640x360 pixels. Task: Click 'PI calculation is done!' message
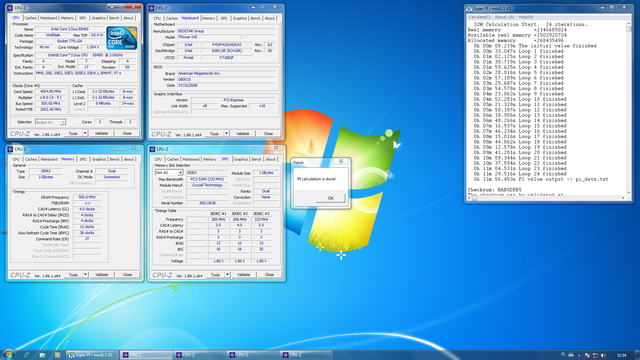pos(316,179)
